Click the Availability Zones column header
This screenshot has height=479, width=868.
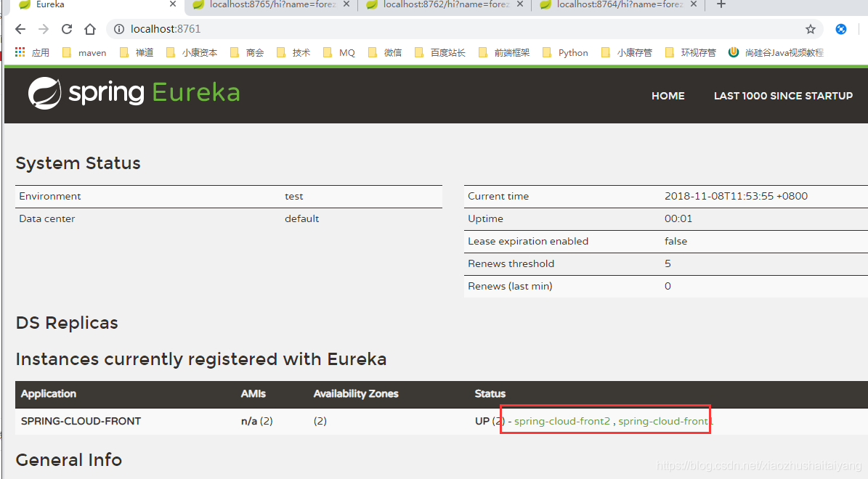pyautogui.click(x=355, y=394)
